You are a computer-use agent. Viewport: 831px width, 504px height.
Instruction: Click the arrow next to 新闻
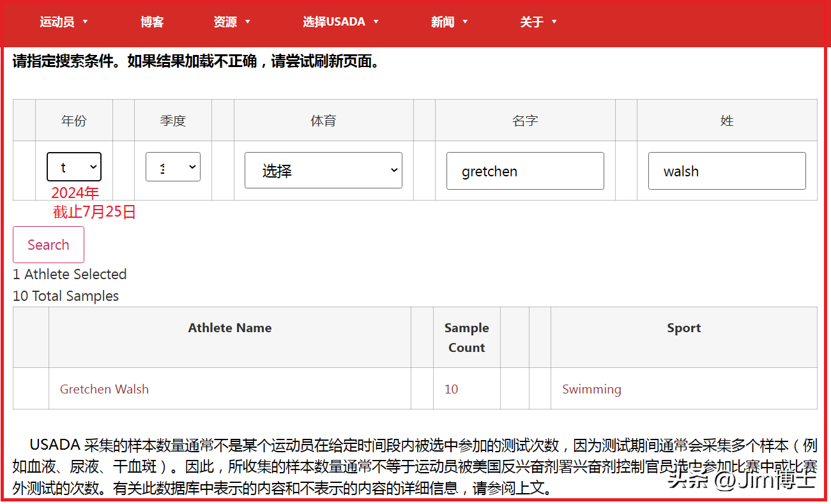point(465,22)
